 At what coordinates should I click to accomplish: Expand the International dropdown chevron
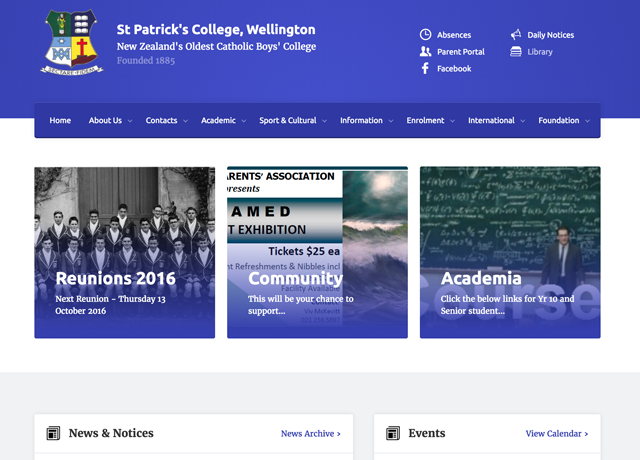(x=522, y=121)
